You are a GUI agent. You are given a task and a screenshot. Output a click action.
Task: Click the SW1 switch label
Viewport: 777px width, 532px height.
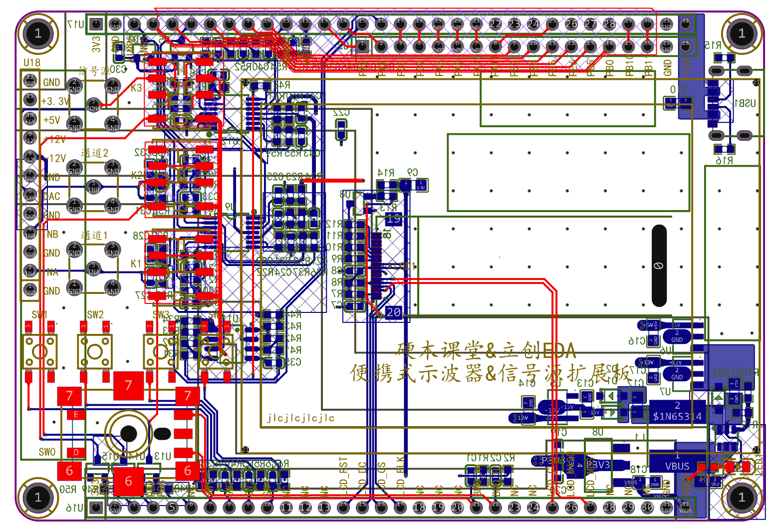[39, 314]
